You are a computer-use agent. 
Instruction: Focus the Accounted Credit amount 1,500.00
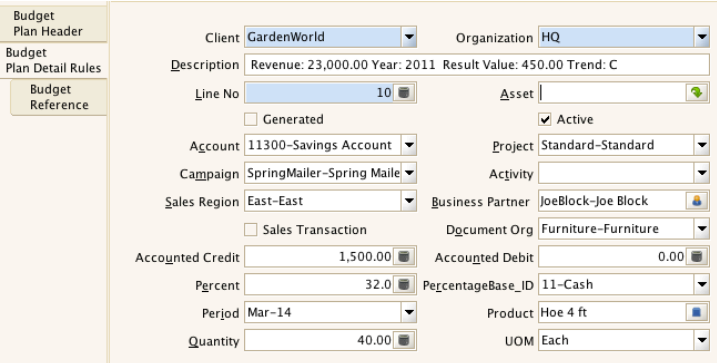tap(319, 256)
